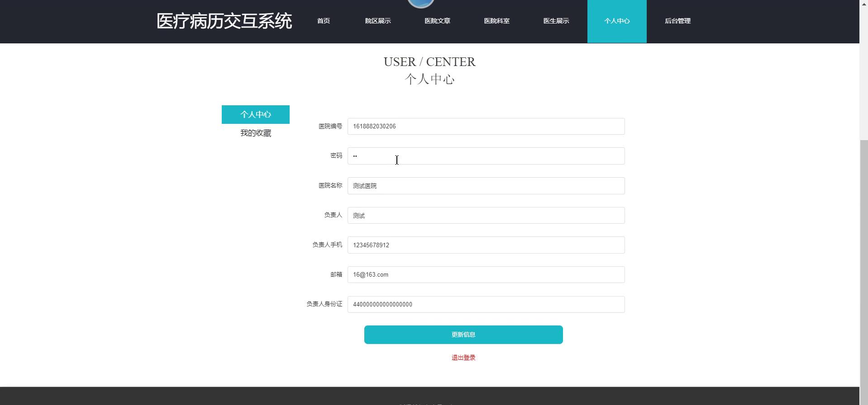Viewport: 868px width, 405px height.
Task: Select 个人中心 in the left sidebar
Action: (x=256, y=114)
